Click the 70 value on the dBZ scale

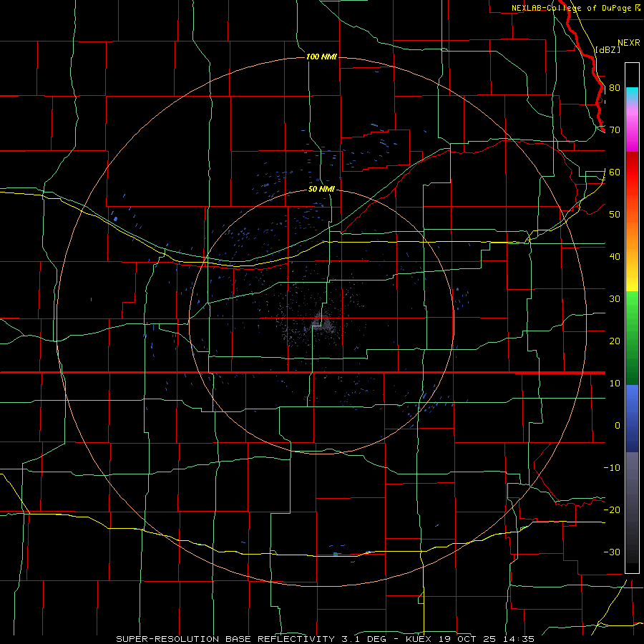pos(615,130)
